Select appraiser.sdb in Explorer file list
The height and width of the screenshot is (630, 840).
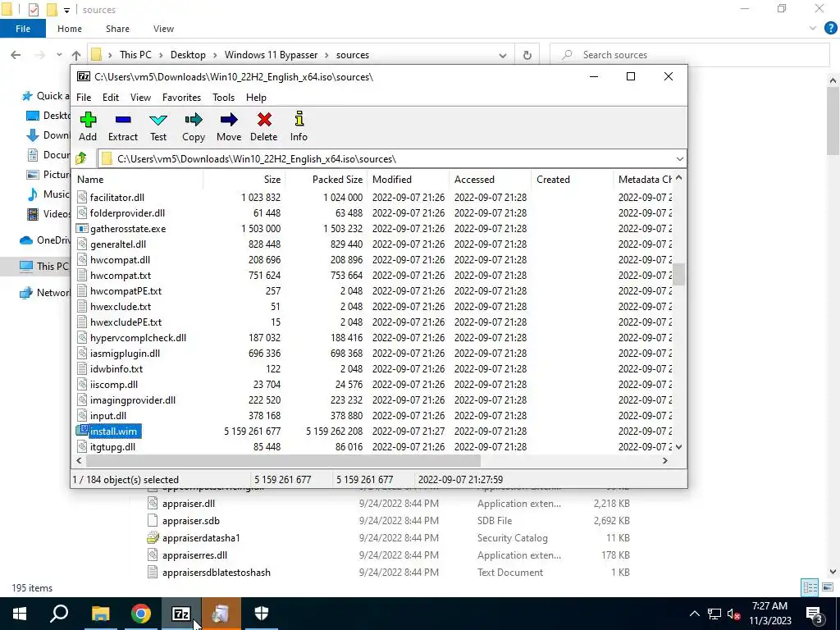click(x=190, y=521)
